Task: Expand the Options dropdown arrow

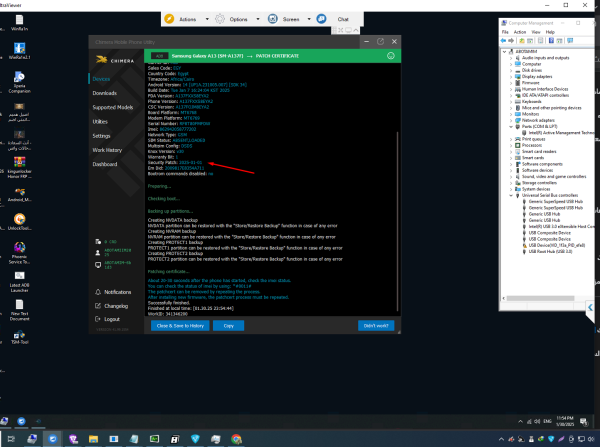Action: 258,19
